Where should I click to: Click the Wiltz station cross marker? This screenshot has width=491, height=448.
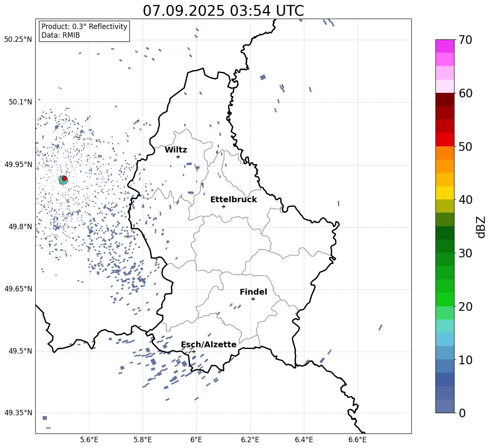(x=178, y=157)
